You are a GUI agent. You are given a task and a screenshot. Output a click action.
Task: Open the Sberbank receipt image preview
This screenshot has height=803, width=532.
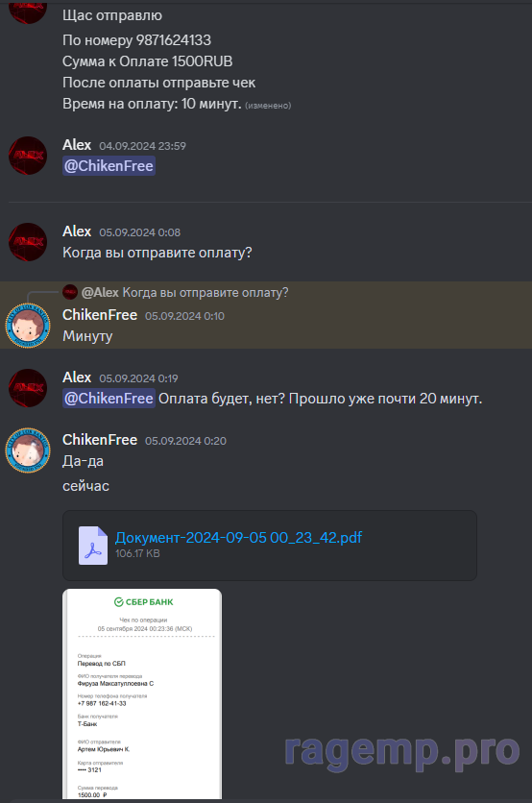point(142,693)
